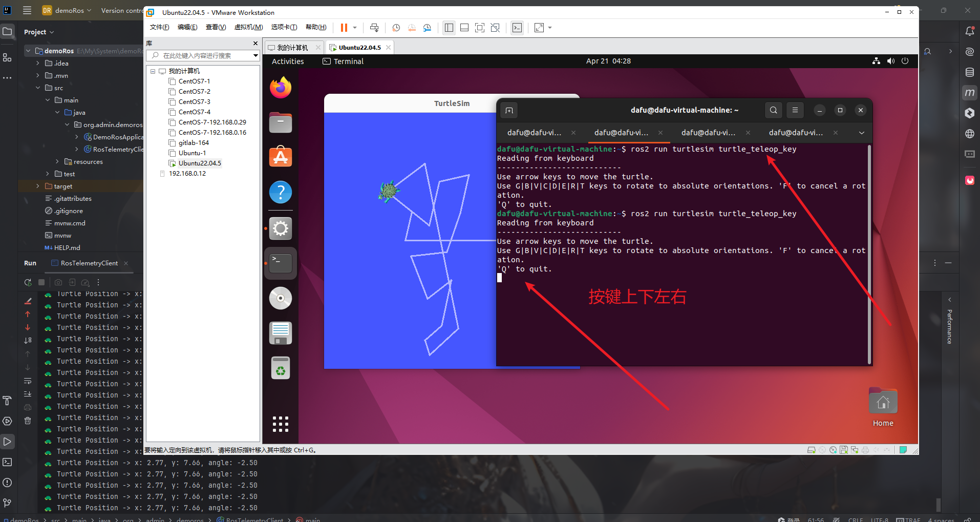The image size is (980, 522).
Task: Open the send Ctrl+Alt+Del icon in VMware toolbar
Action: (x=374, y=28)
